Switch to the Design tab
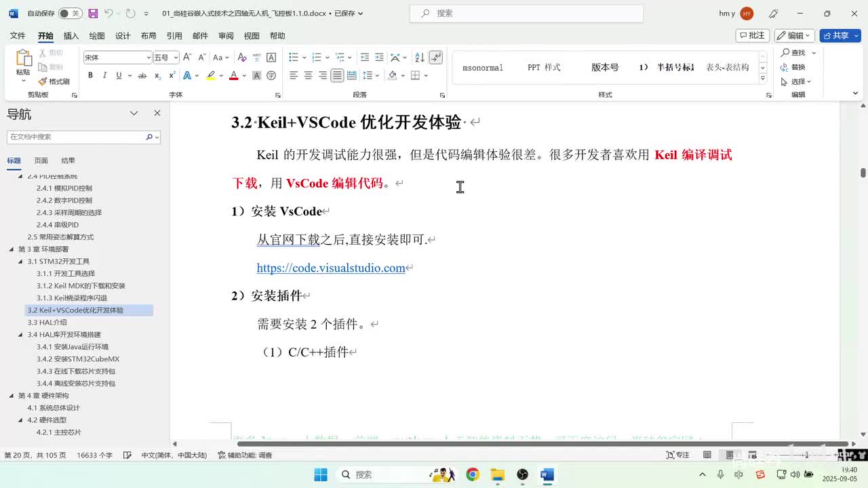 coord(123,36)
